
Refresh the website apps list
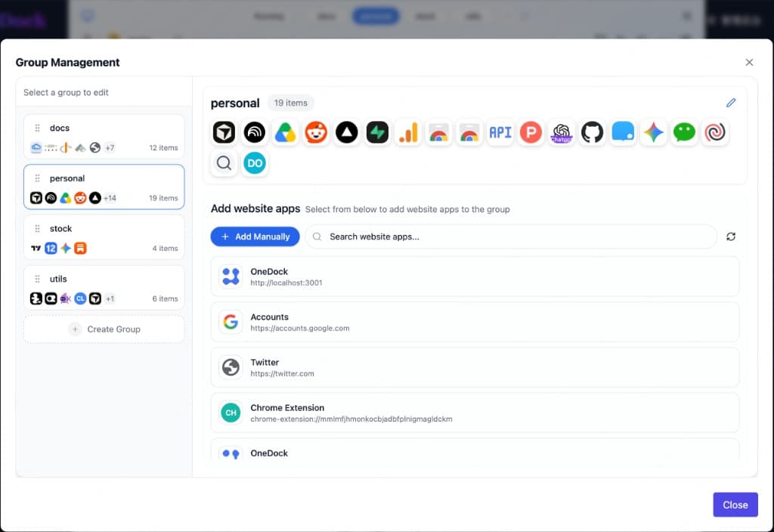pyautogui.click(x=731, y=237)
